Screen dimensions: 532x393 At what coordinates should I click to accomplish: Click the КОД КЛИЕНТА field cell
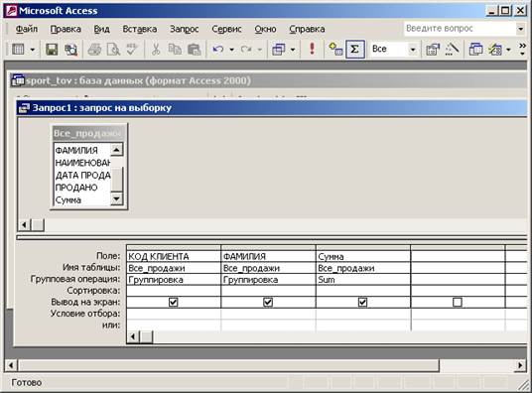point(174,256)
